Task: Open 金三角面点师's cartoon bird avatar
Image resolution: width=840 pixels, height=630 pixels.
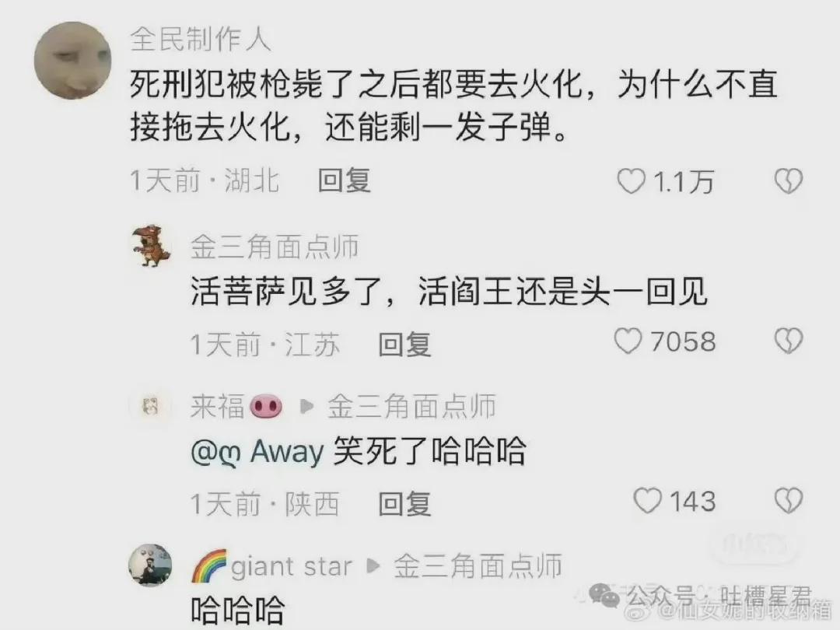Action: [152, 247]
